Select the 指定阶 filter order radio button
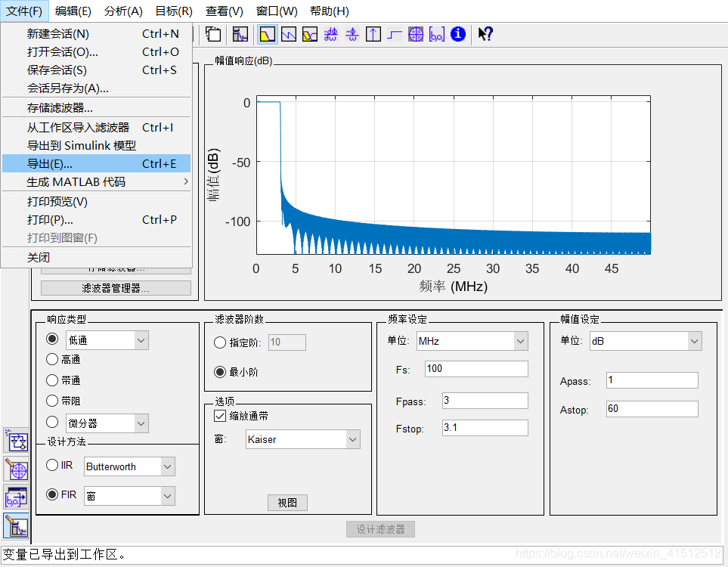The width and height of the screenshot is (728, 567). [220, 342]
